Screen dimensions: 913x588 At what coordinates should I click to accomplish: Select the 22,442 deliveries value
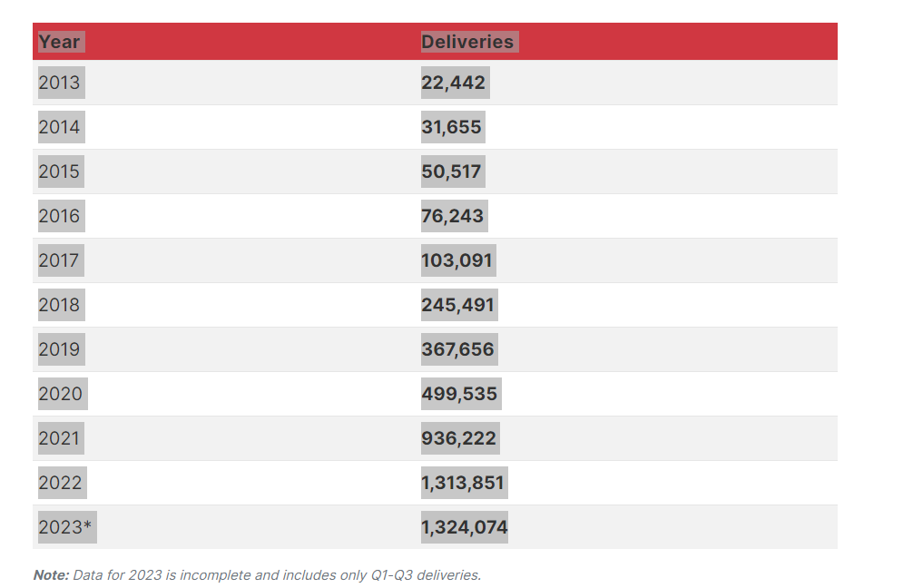(455, 83)
